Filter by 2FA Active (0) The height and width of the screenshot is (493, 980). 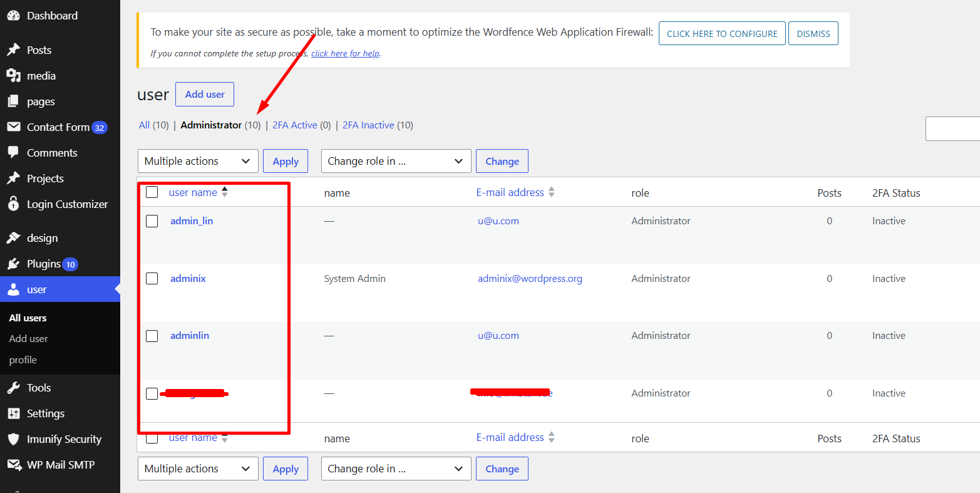(301, 125)
